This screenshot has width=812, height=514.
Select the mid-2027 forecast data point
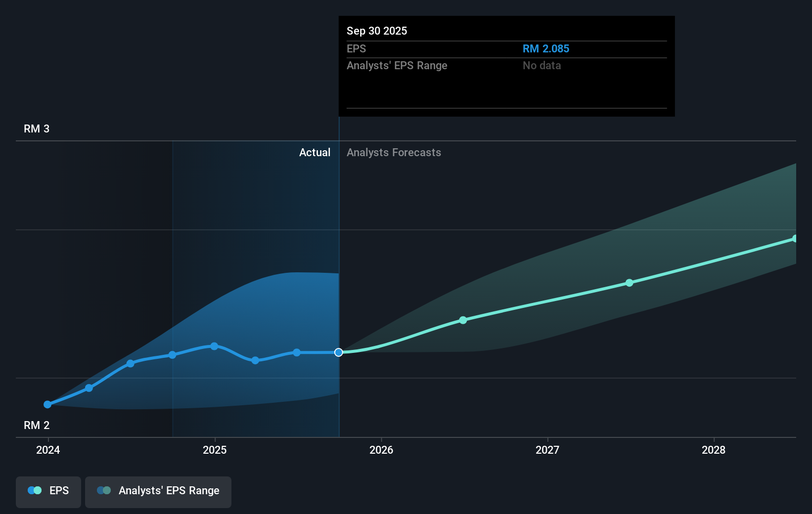pyautogui.click(x=630, y=283)
